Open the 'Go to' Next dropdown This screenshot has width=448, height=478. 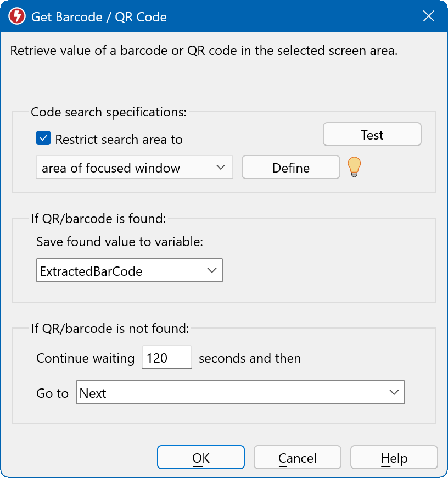[x=393, y=392]
